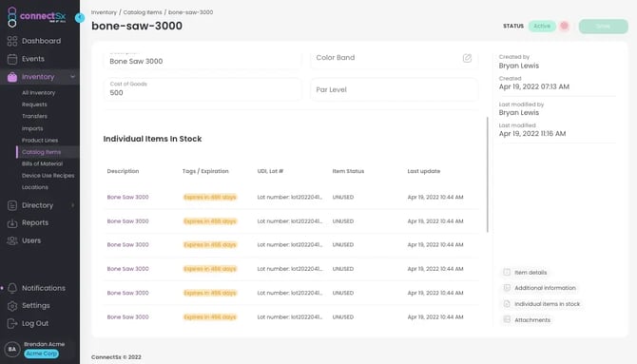Image resolution: width=637 pixels, height=364 pixels.
Task: Click the Acme Corp organization badge
Action: [x=42, y=354]
